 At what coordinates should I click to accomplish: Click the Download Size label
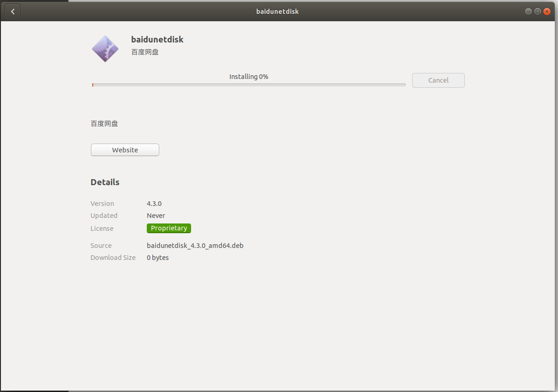pyautogui.click(x=113, y=258)
